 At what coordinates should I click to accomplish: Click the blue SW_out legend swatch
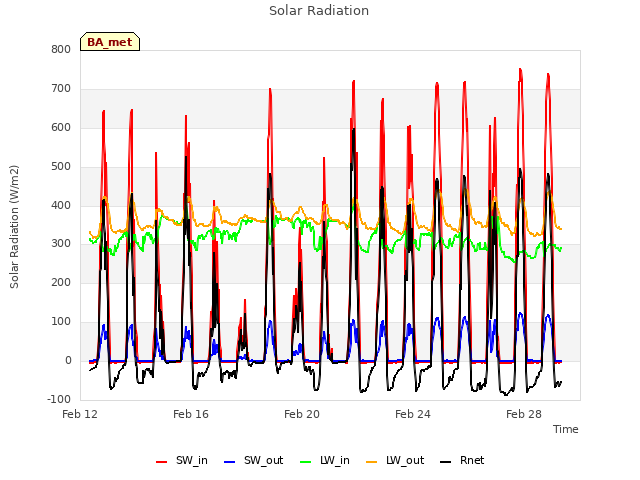(230, 462)
